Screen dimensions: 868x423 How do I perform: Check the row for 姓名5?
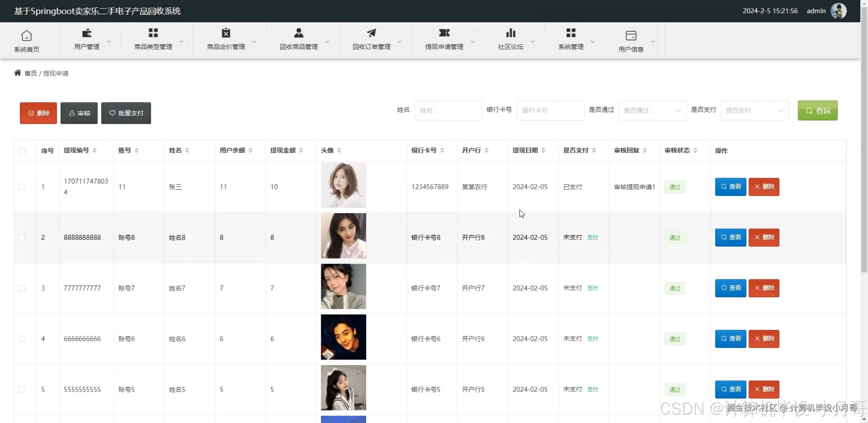click(x=22, y=389)
